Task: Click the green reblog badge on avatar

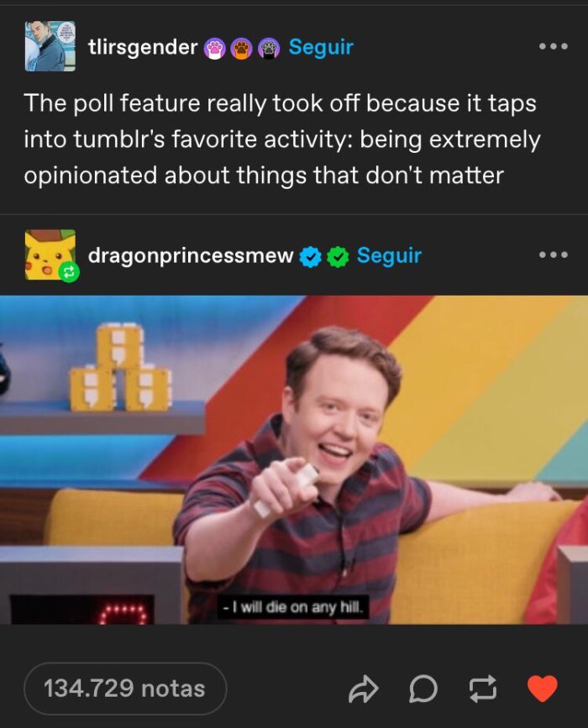Action: (68, 273)
